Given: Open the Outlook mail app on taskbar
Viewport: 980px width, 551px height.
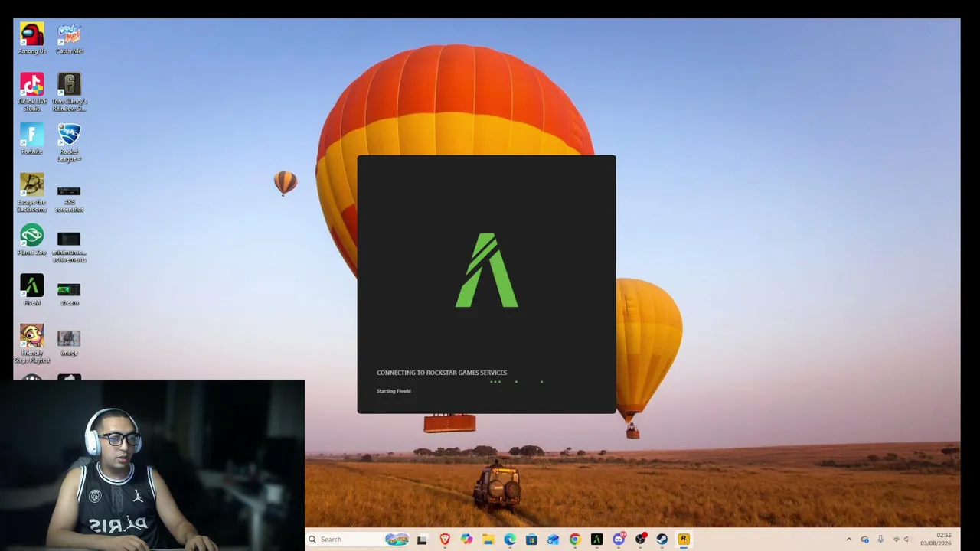Looking at the screenshot, I should (553, 540).
